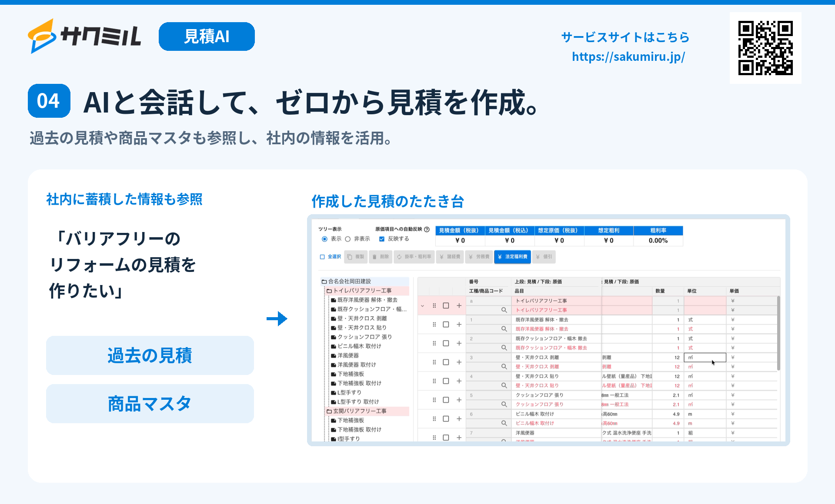Collapse the トイレバリアフリー工事 tree folder
Screen dimensions: 835x504
coord(329,291)
